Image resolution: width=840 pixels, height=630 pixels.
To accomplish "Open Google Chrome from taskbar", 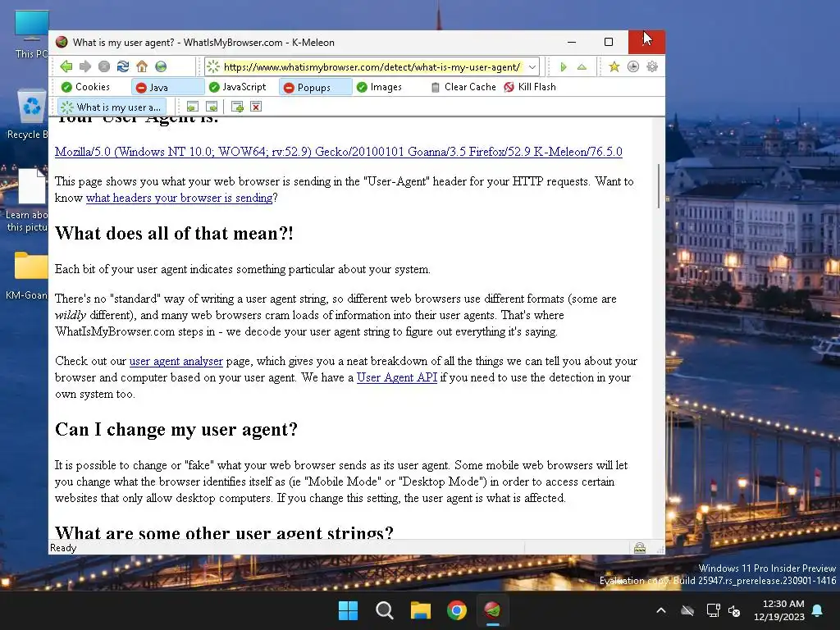I will click(x=456, y=610).
